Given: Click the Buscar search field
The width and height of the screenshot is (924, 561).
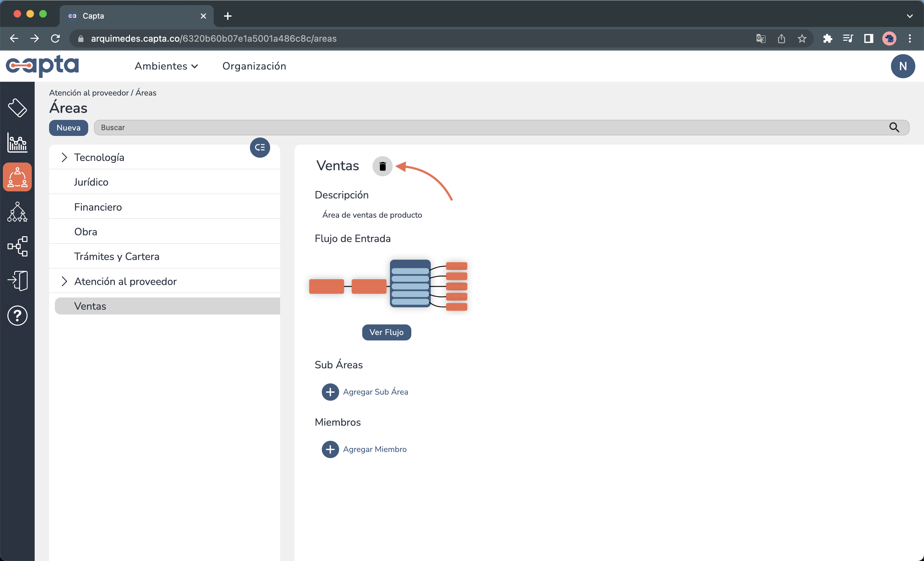Looking at the screenshot, I should point(487,128).
